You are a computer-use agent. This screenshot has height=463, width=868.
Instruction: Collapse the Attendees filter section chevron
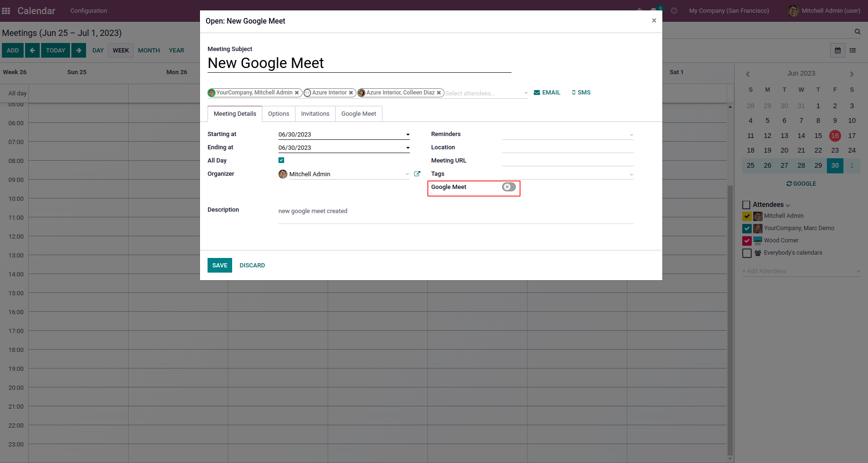coord(788,206)
